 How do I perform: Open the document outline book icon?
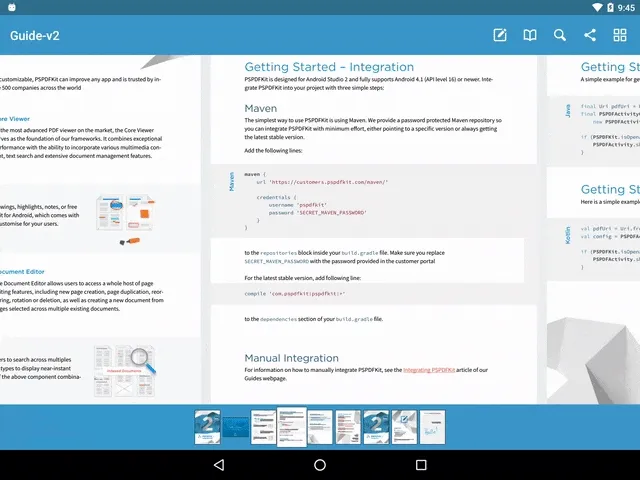point(530,36)
